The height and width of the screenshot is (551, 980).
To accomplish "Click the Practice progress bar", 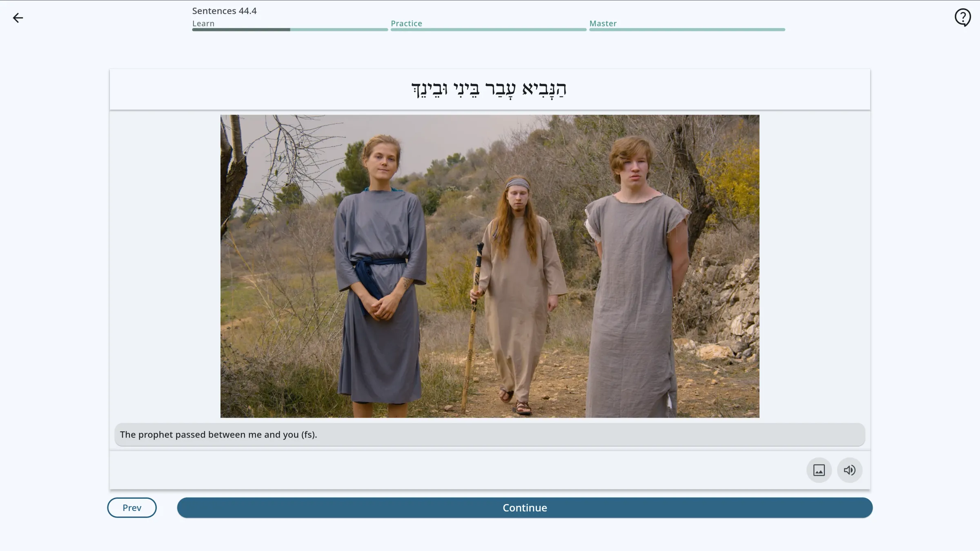I will 488,30.
